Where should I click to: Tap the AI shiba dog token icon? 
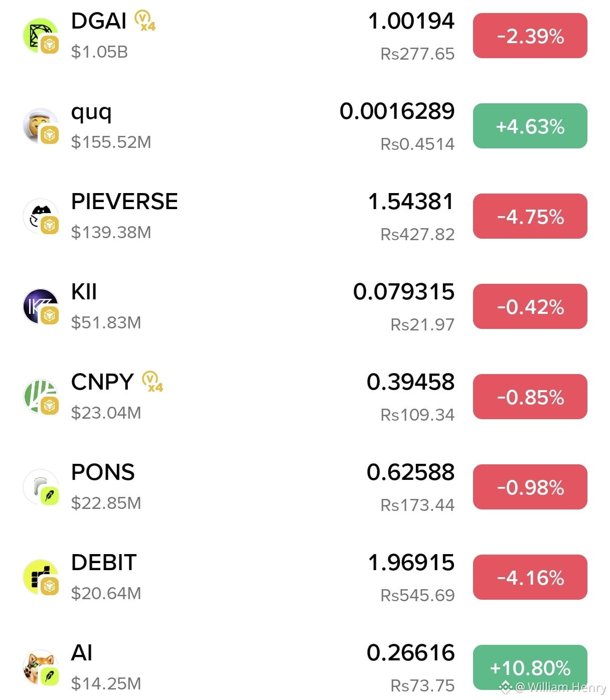41,667
